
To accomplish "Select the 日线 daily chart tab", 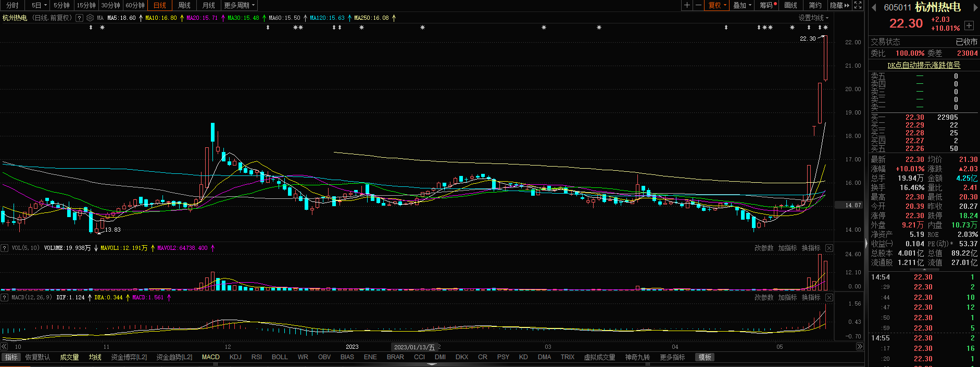I will (160, 5).
